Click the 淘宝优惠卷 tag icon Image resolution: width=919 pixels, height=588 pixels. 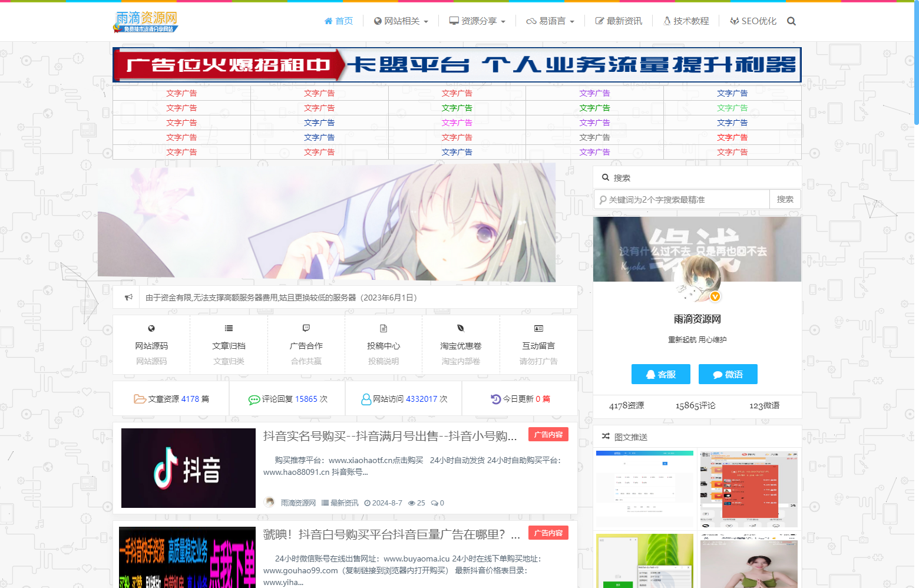coord(461,328)
